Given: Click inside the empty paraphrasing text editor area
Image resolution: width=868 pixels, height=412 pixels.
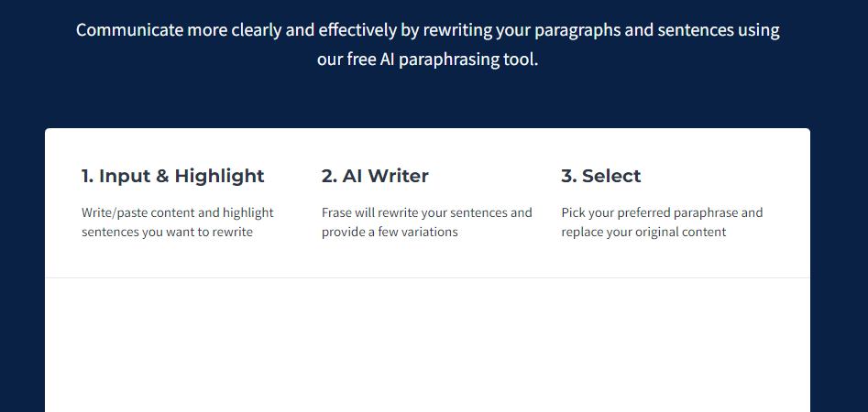Looking at the screenshot, I should pyautogui.click(x=427, y=345).
